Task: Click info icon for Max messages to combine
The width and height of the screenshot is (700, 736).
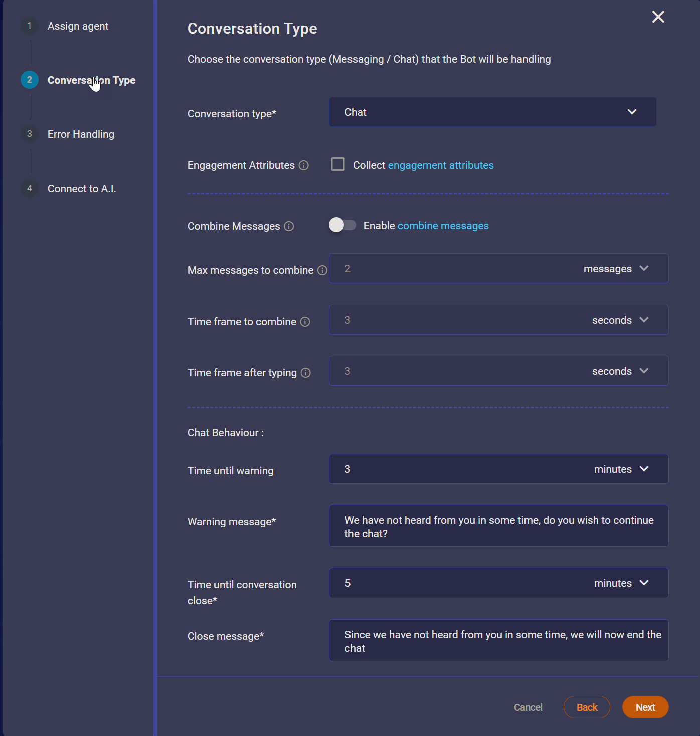Action: [x=322, y=270]
